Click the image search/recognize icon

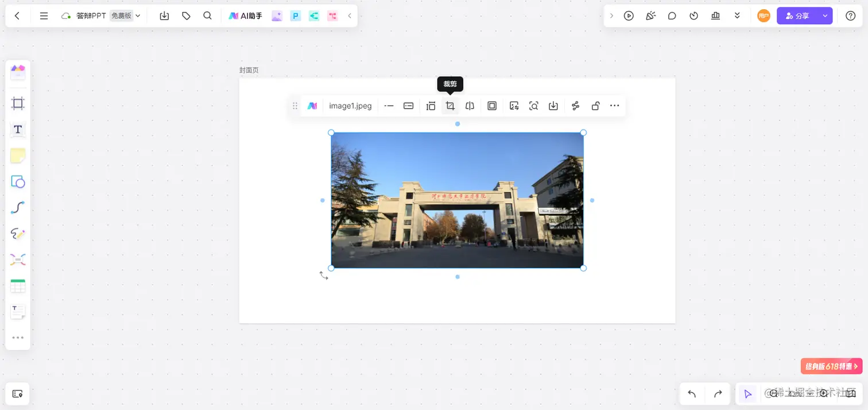pos(534,106)
